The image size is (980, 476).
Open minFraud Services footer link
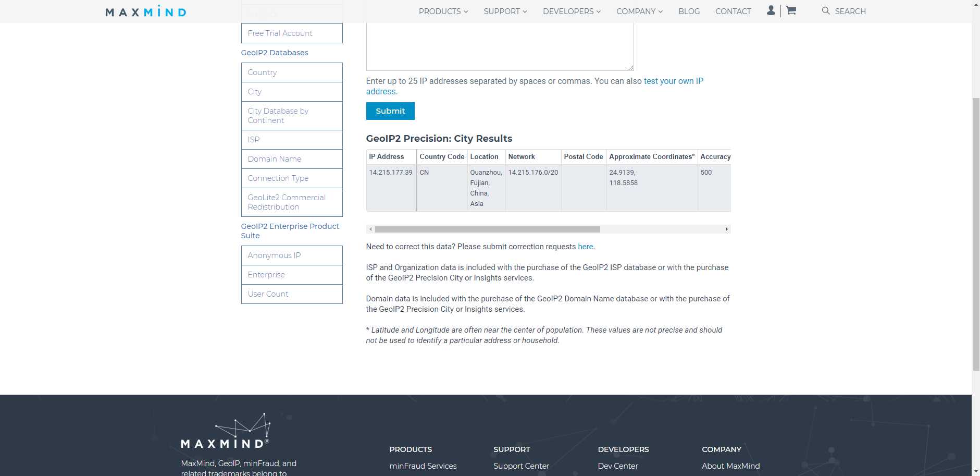pos(423,466)
